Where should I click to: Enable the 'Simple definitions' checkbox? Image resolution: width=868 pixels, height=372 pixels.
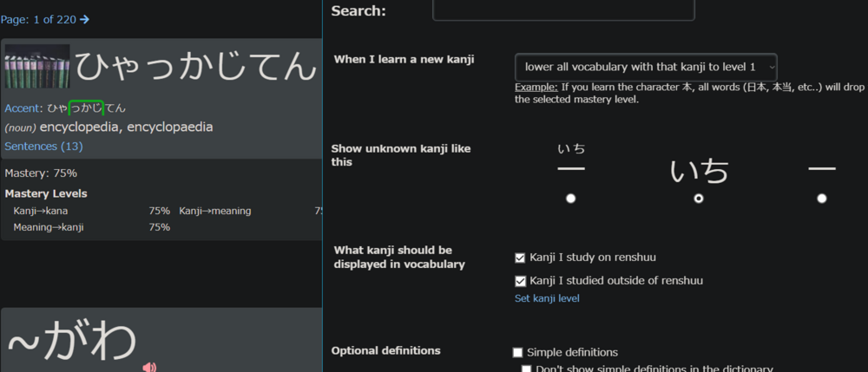(518, 352)
